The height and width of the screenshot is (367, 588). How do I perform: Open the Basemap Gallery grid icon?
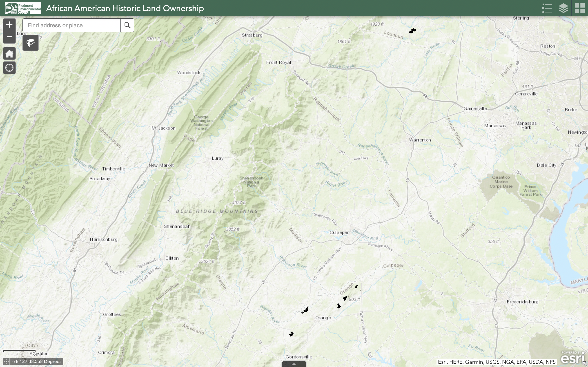(579, 8)
